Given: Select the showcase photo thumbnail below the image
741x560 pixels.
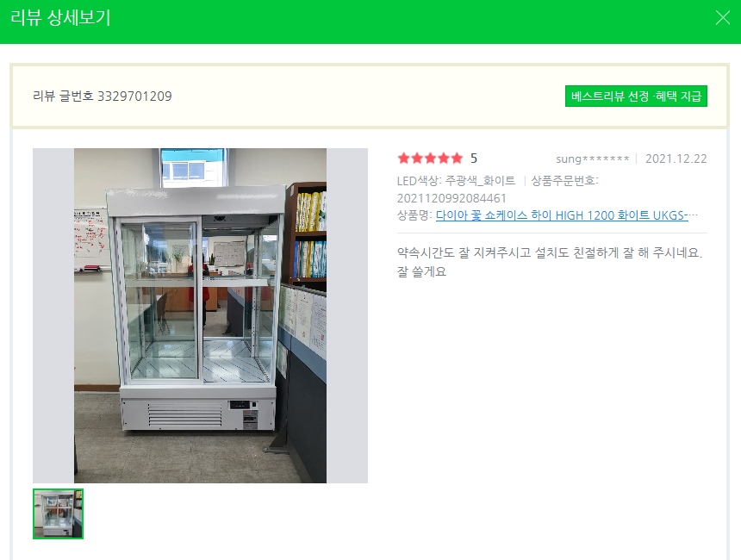Looking at the screenshot, I should [58, 513].
